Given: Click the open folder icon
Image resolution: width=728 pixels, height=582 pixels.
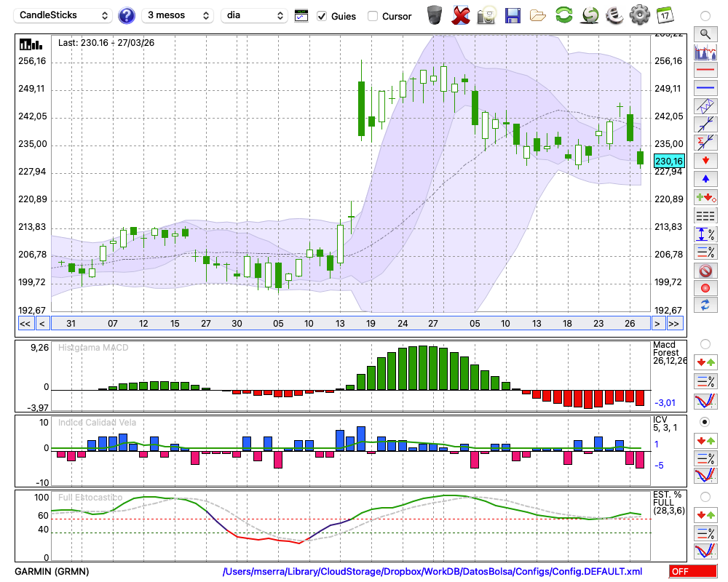Looking at the screenshot, I should point(538,15).
